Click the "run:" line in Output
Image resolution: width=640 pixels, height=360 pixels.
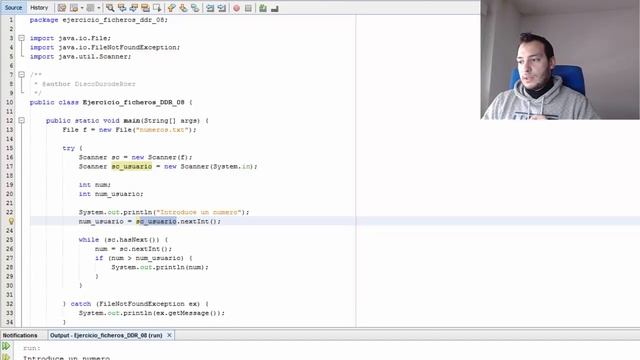coord(32,348)
